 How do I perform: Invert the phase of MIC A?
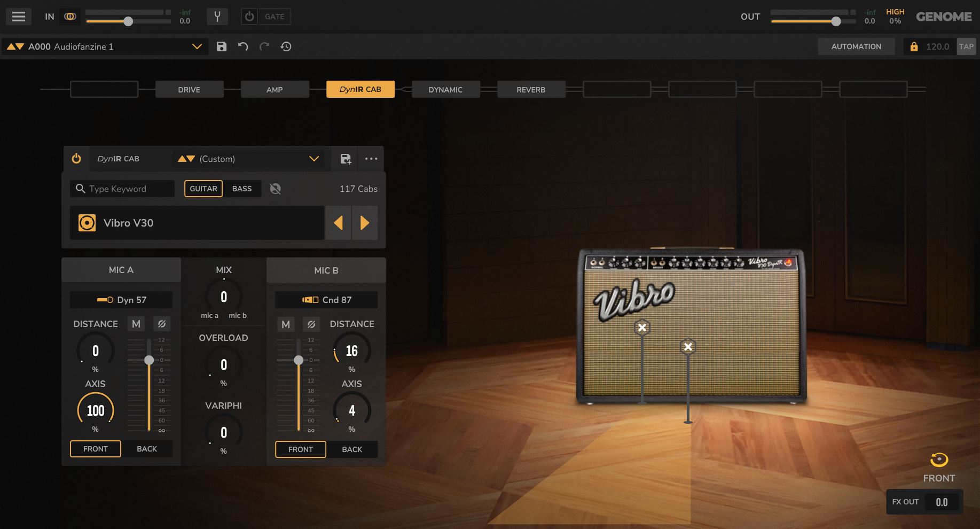tap(162, 324)
